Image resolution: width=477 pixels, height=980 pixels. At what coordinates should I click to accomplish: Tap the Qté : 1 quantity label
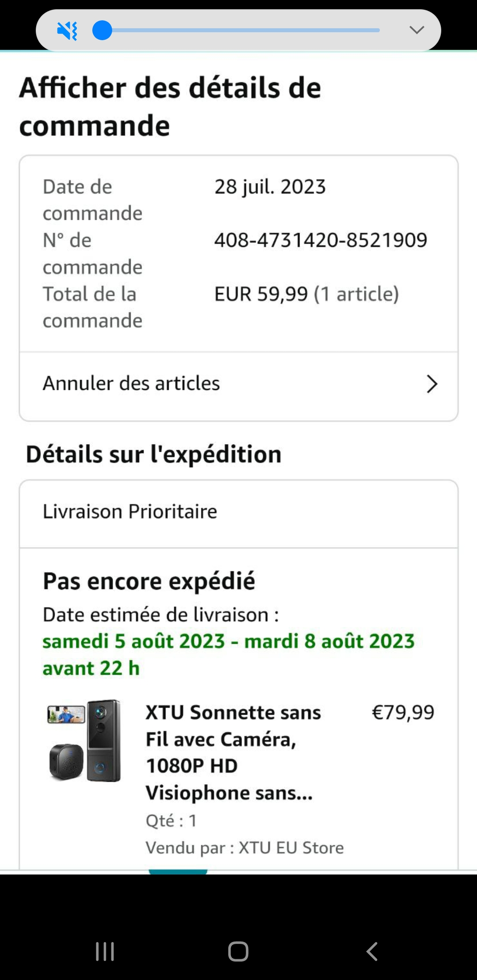[x=171, y=821]
